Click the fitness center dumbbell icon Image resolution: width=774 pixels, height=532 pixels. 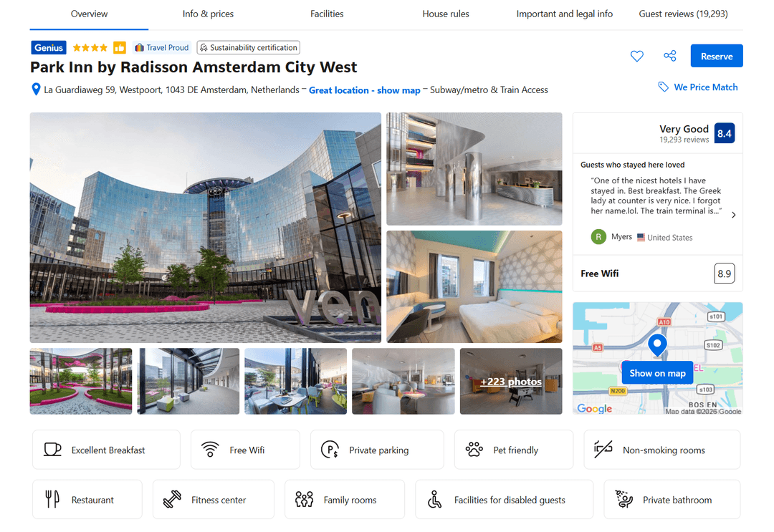[172, 499]
